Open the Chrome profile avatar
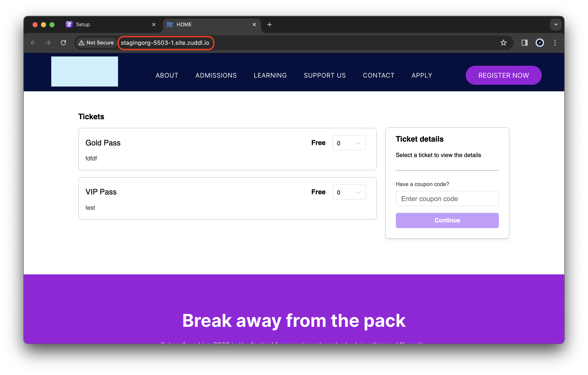 tap(540, 43)
